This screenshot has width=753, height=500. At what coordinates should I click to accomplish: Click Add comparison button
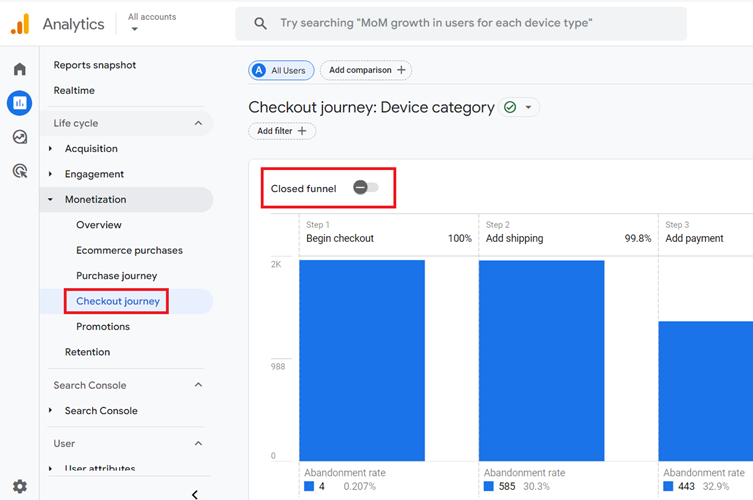tap(366, 70)
